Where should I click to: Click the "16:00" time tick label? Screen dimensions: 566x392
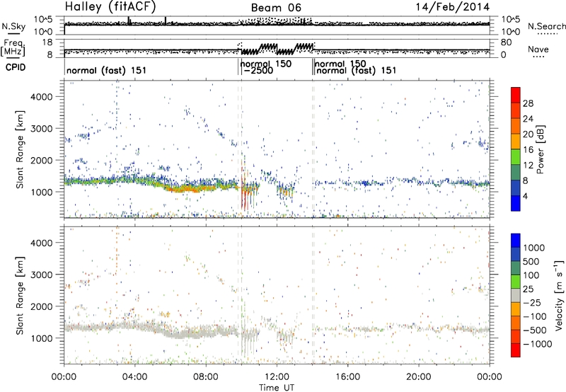tap(347, 377)
